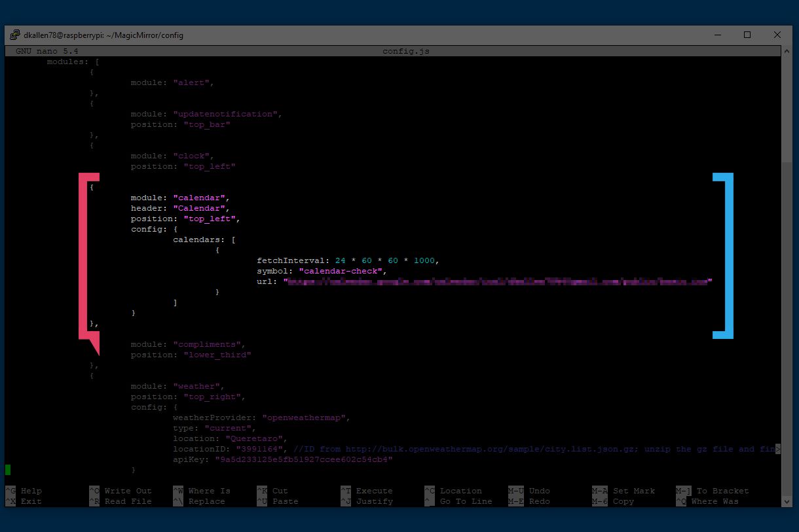Click the green cursor block at bottom left
799x532 pixels.
coord(8,470)
